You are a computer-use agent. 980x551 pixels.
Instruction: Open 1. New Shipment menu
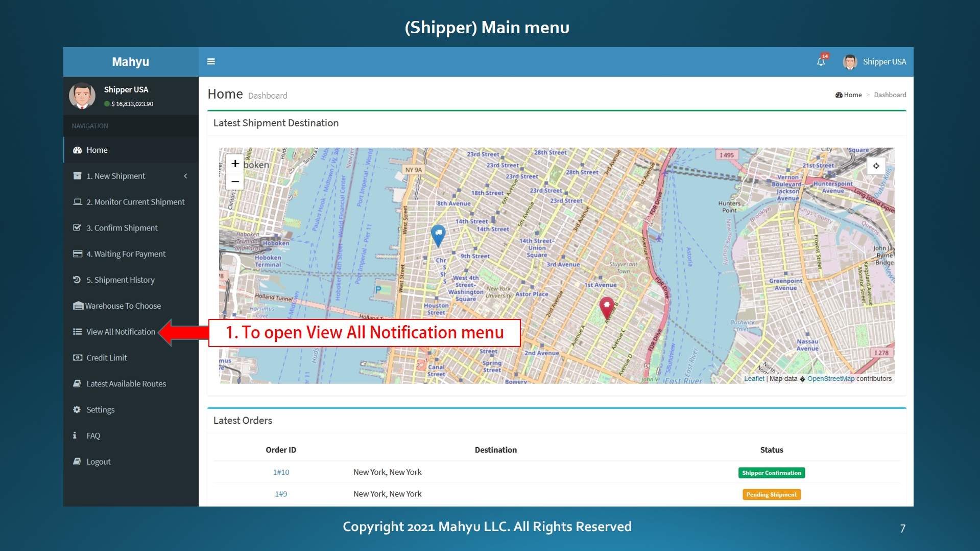131,176
